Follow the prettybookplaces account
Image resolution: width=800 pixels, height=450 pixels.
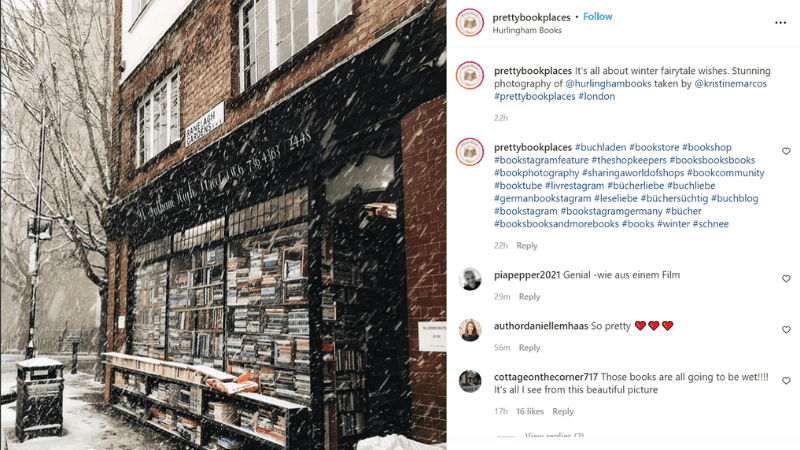tap(597, 16)
